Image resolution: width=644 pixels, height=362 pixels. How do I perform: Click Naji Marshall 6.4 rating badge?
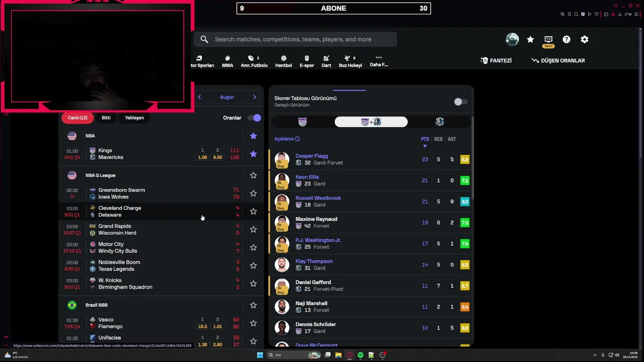465,307
